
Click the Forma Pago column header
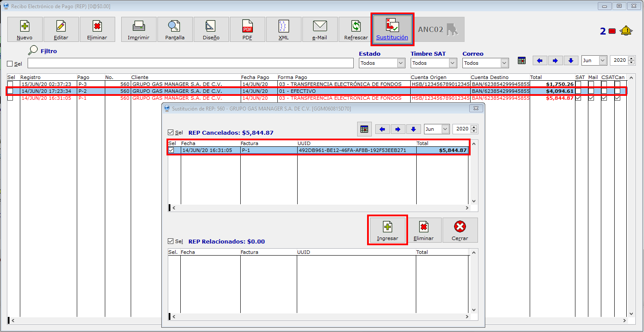292,77
